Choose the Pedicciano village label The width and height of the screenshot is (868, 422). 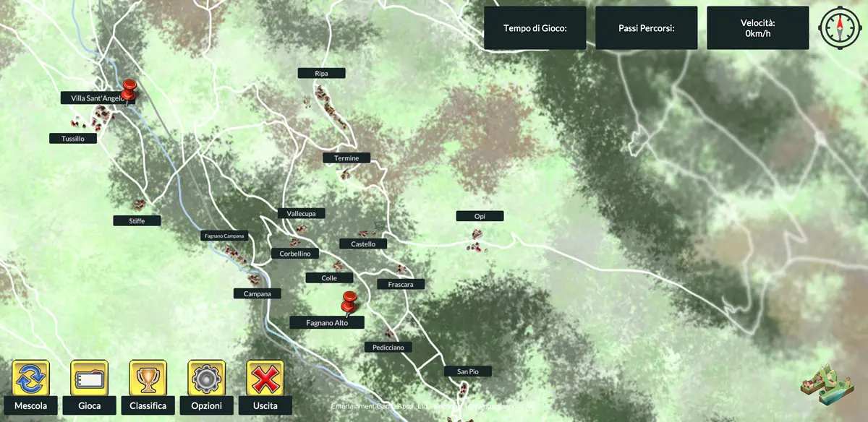(x=388, y=347)
